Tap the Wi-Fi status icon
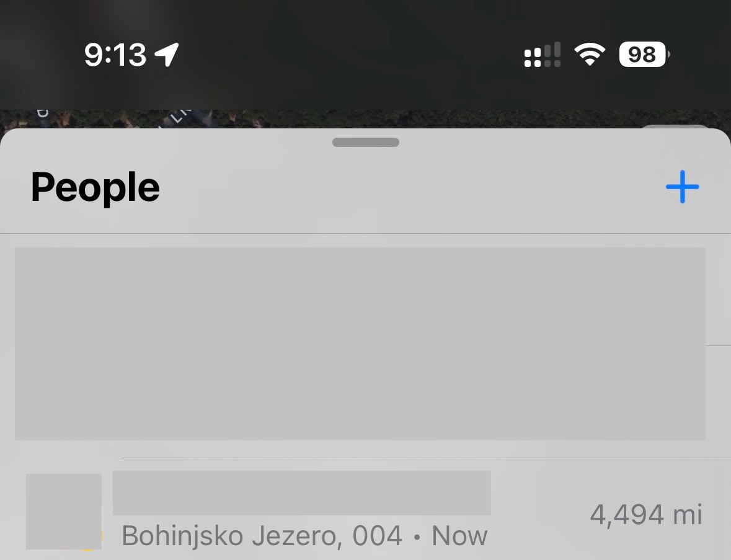The height and width of the screenshot is (560, 731). pos(590,54)
